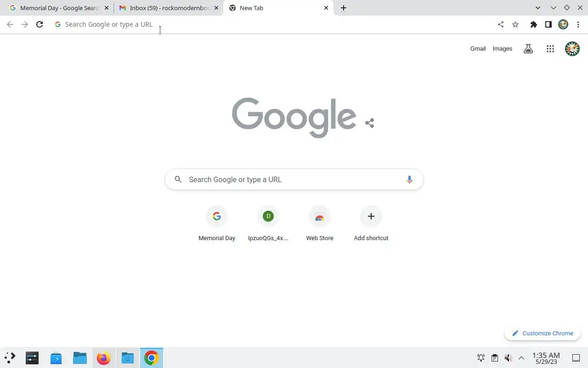The image size is (588, 368).
Task: Close the Gmail Inbox tab
Action: tap(216, 8)
